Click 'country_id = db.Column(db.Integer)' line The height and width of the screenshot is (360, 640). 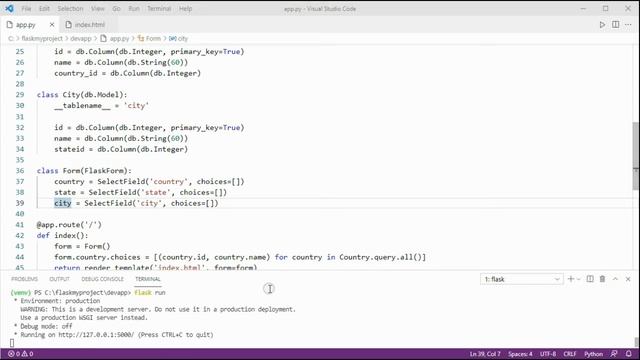[x=127, y=73]
